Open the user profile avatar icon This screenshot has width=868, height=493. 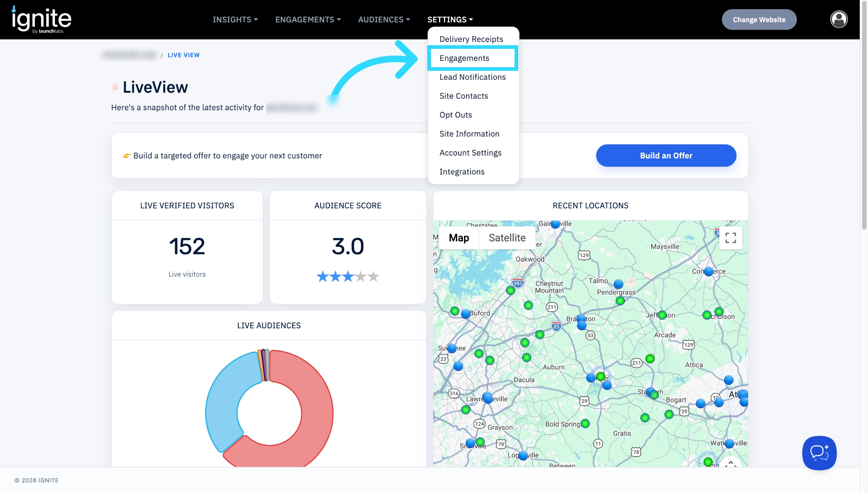pyautogui.click(x=839, y=19)
